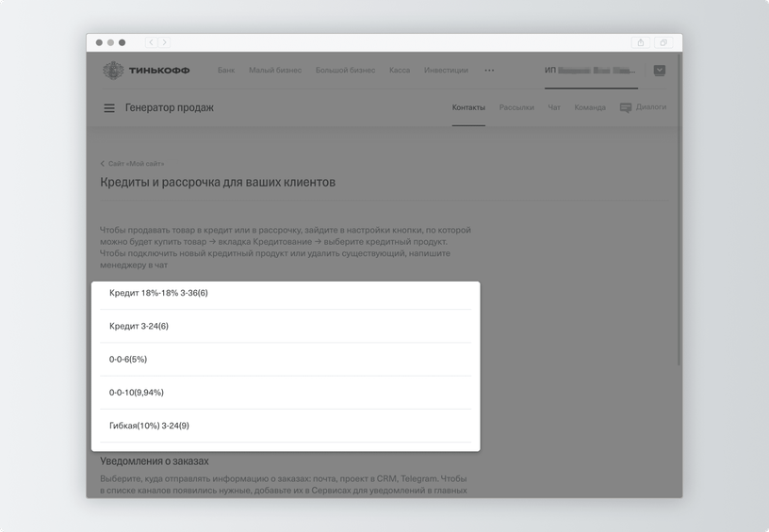Image resolution: width=769 pixels, height=532 pixels.
Task: Select Кредит 18%-18% 3-36(6) row
Action: [x=286, y=293]
